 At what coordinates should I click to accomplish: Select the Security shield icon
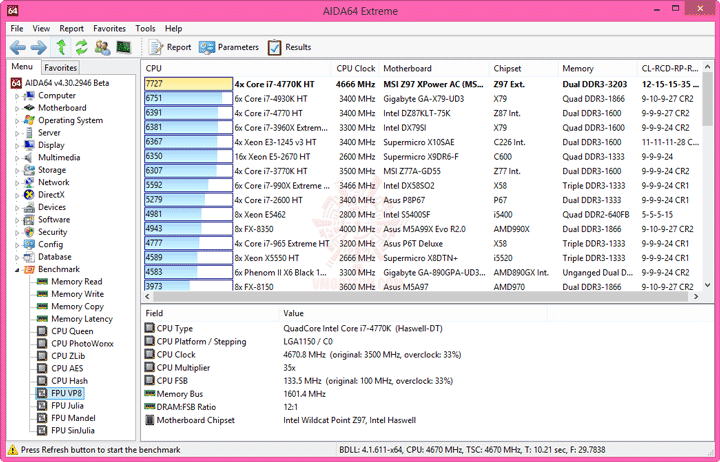click(29, 232)
